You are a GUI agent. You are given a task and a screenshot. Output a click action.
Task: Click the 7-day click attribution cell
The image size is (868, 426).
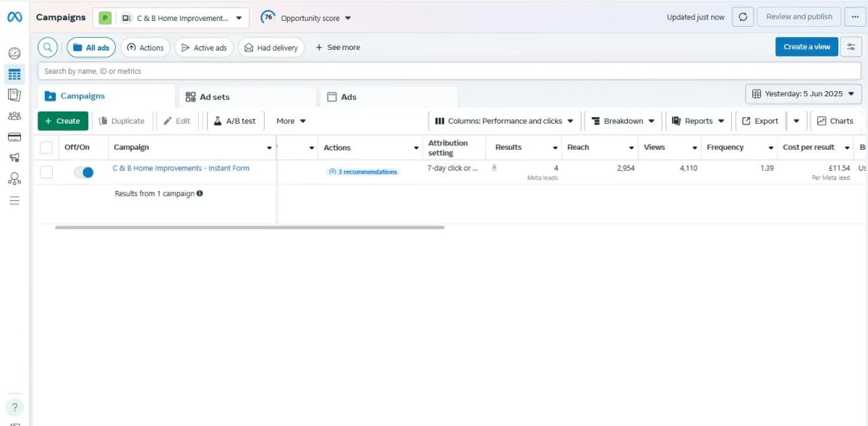[453, 168]
